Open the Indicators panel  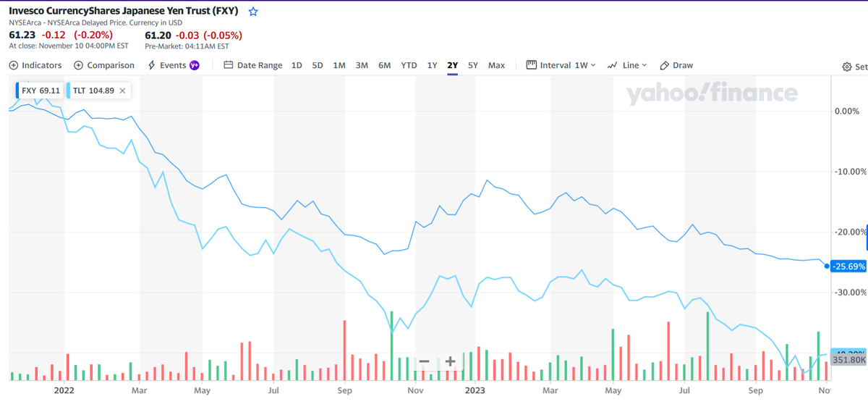(35, 65)
